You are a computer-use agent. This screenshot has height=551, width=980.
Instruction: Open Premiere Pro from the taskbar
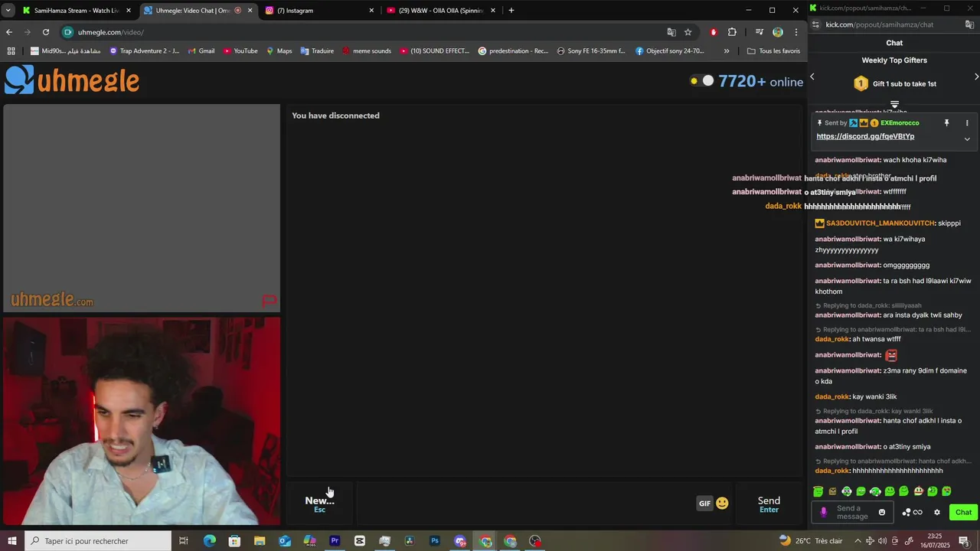pos(335,541)
